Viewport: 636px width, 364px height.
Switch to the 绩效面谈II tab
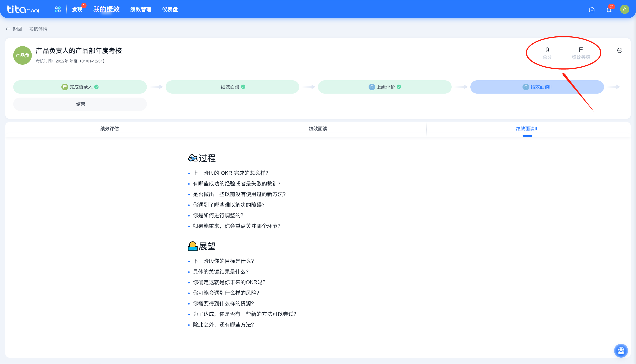pos(526,128)
